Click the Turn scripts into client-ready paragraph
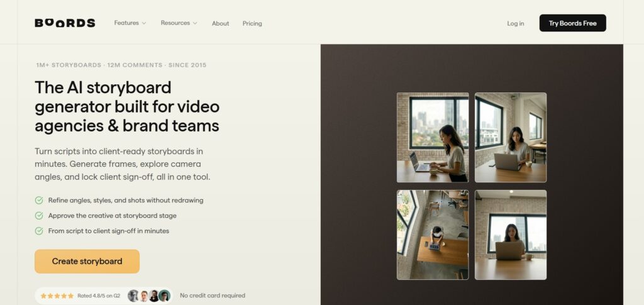This screenshot has width=644, height=305. pyautogui.click(x=123, y=164)
